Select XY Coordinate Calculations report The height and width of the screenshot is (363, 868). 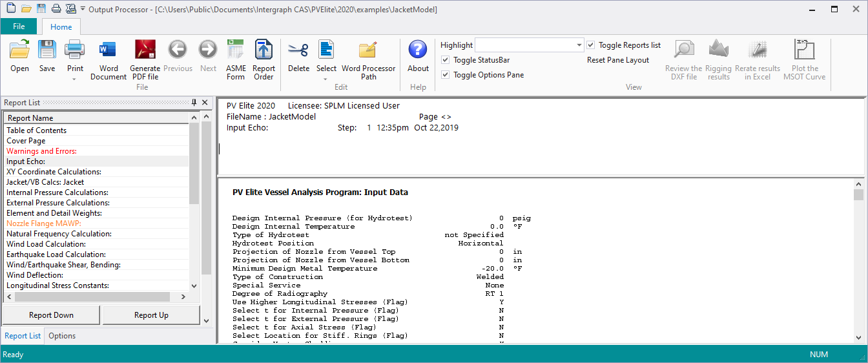tap(96, 172)
